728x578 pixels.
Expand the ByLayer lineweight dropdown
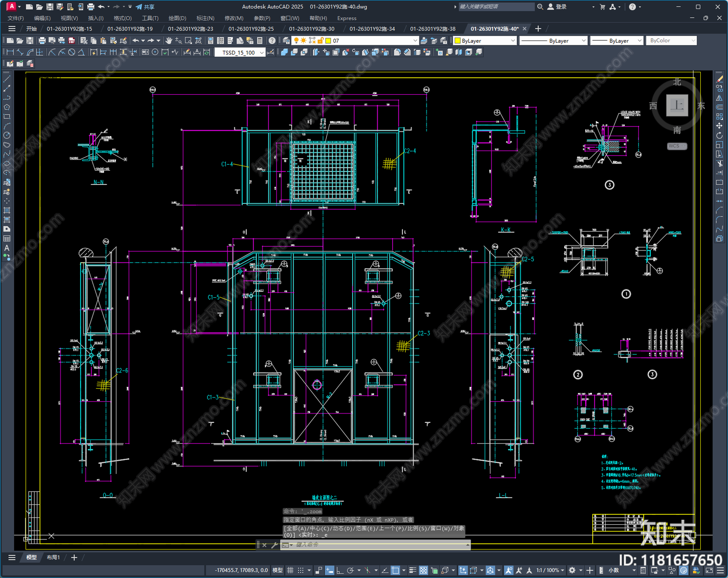click(x=639, y=41)
